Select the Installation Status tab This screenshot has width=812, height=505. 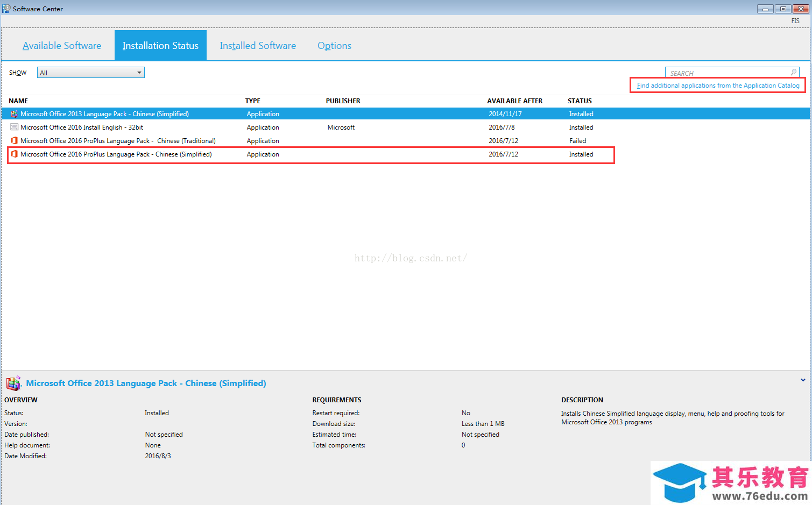coord(160,46)
